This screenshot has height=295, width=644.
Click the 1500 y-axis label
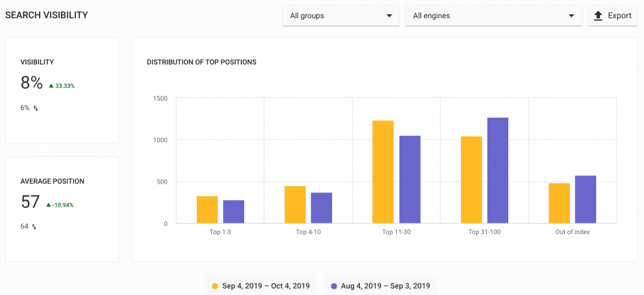[160, 98]
